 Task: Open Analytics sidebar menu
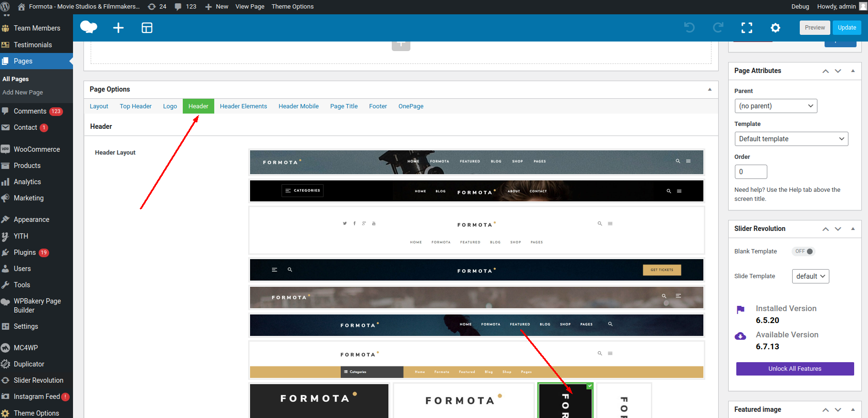click(36, 182)
